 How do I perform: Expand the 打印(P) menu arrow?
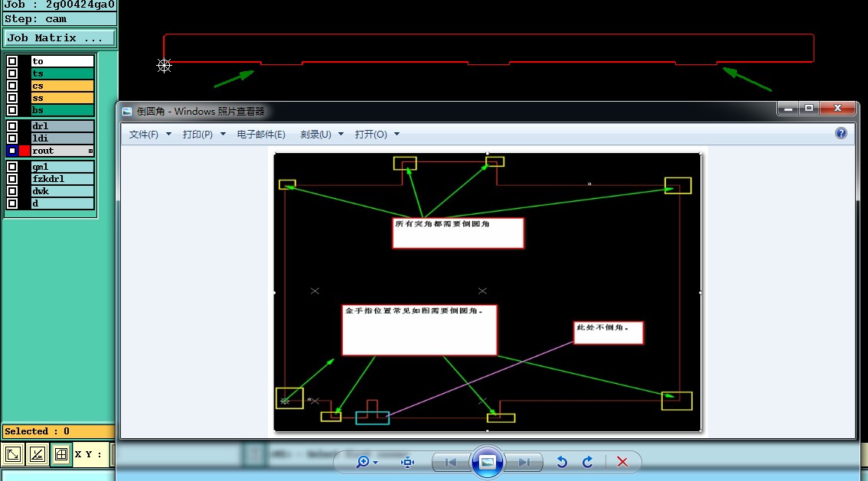(x=223, y=135)
